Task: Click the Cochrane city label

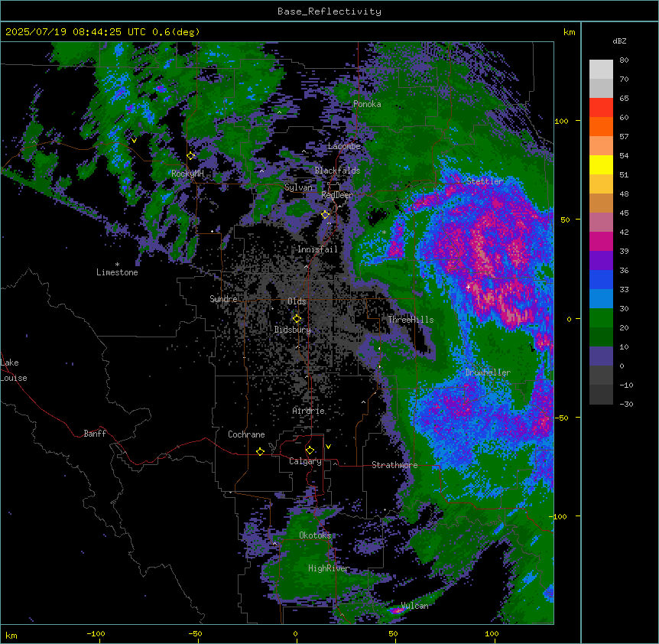Action: pos(246,434)
